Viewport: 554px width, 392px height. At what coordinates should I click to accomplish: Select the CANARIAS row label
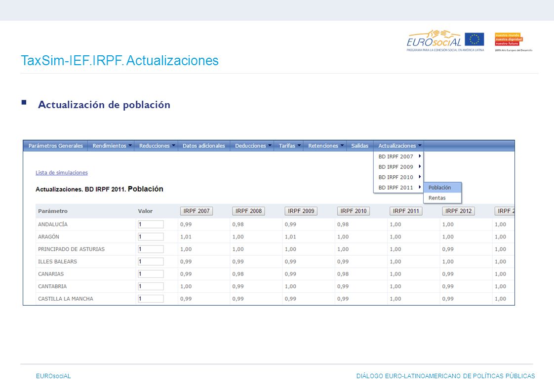(51, 274)
